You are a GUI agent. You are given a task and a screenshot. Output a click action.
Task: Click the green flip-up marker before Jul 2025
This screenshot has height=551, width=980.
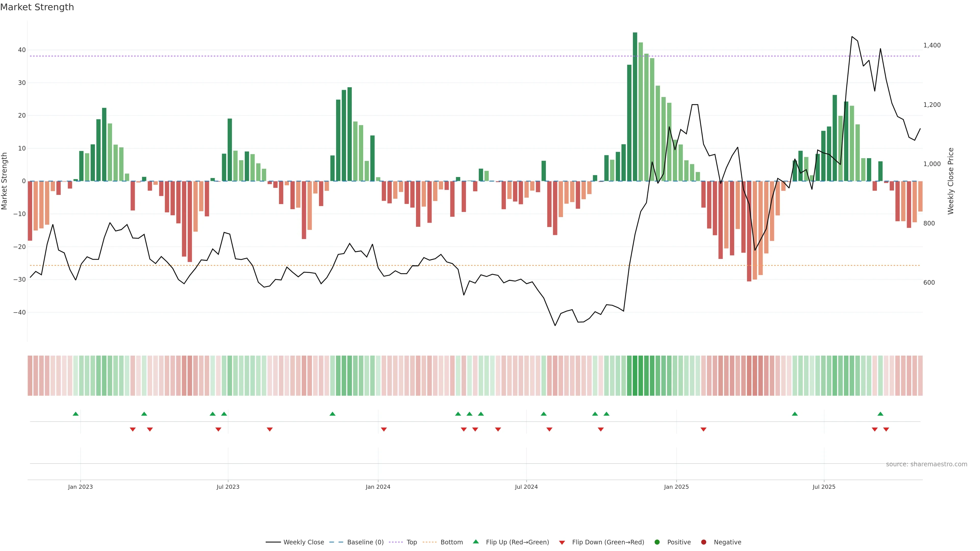coord(795,414)
